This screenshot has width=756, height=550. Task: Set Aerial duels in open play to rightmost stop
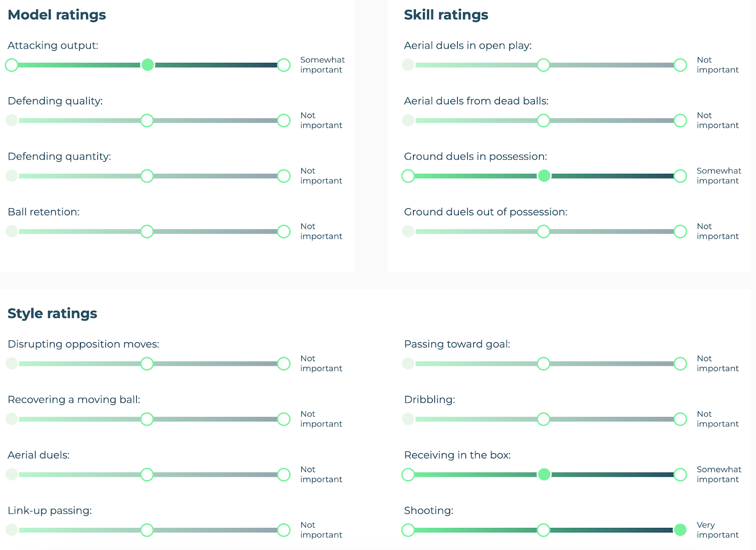coord(680,65)
